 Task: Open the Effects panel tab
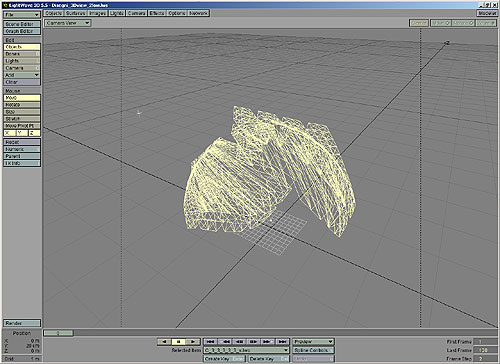[157, 13]
